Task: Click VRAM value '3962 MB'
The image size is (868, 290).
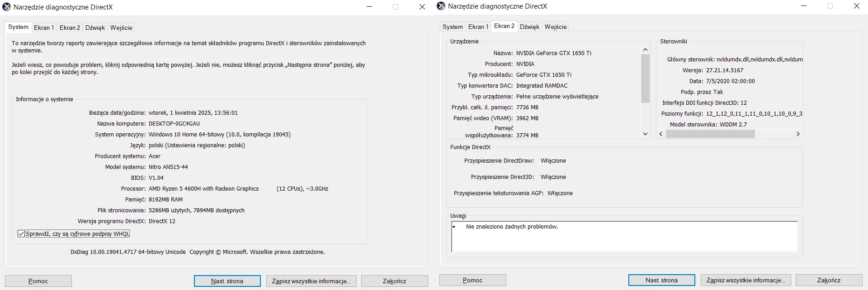Action: tap(527, 118)
